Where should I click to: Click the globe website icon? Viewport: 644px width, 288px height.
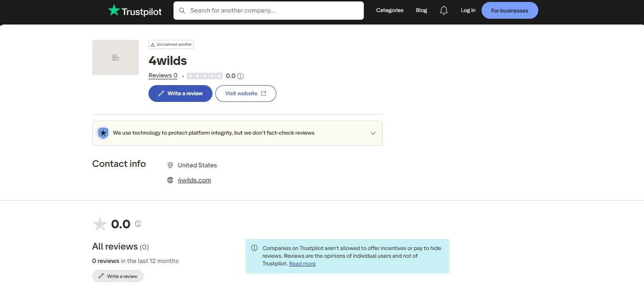pyautogui.click(x=170, y=180)
